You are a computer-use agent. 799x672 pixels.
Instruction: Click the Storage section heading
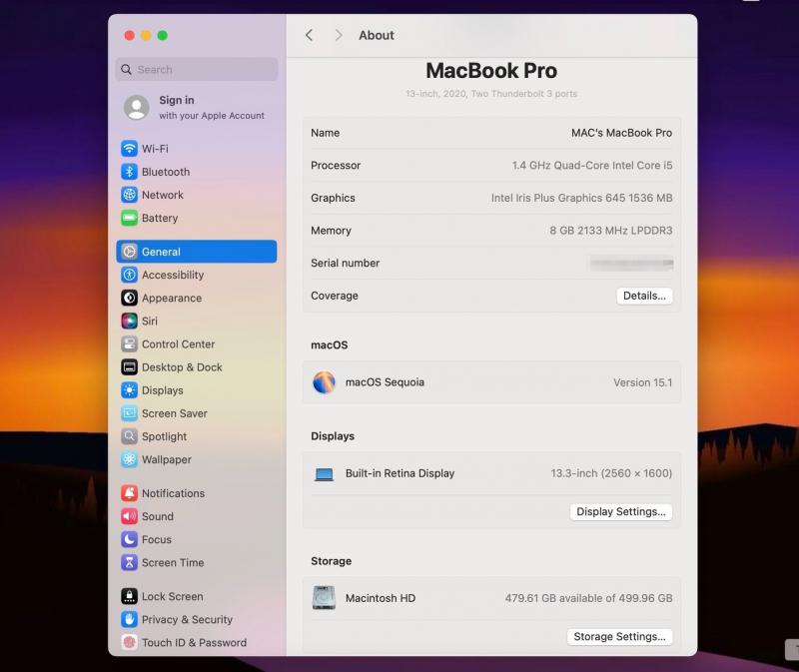point(332,561)
